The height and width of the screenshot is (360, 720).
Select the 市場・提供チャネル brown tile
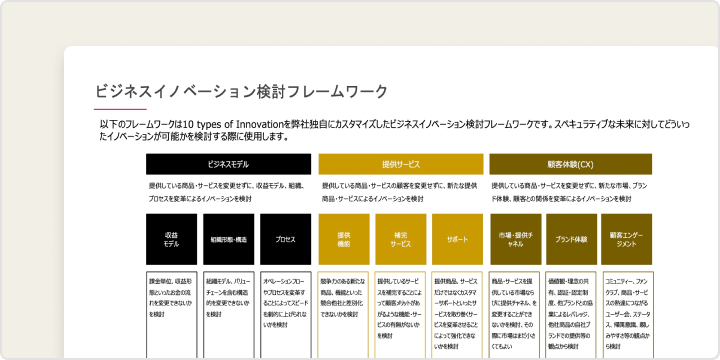(x=515, y=239)
